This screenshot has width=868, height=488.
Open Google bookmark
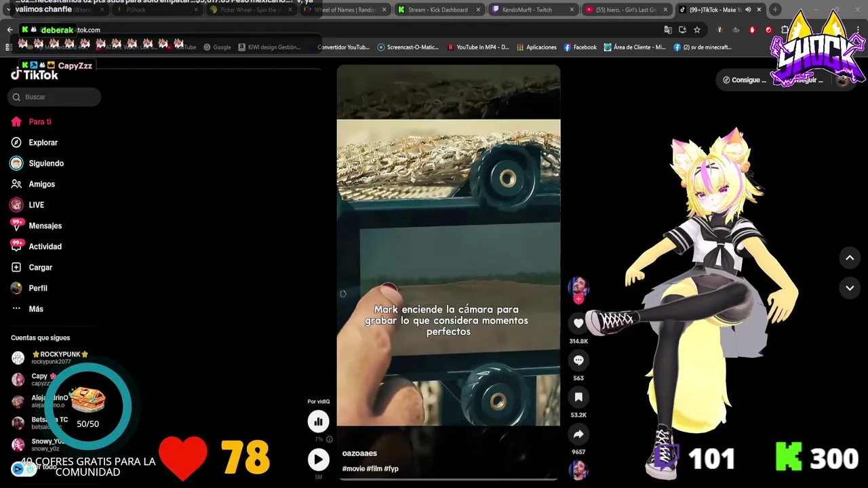pos(218,47)
